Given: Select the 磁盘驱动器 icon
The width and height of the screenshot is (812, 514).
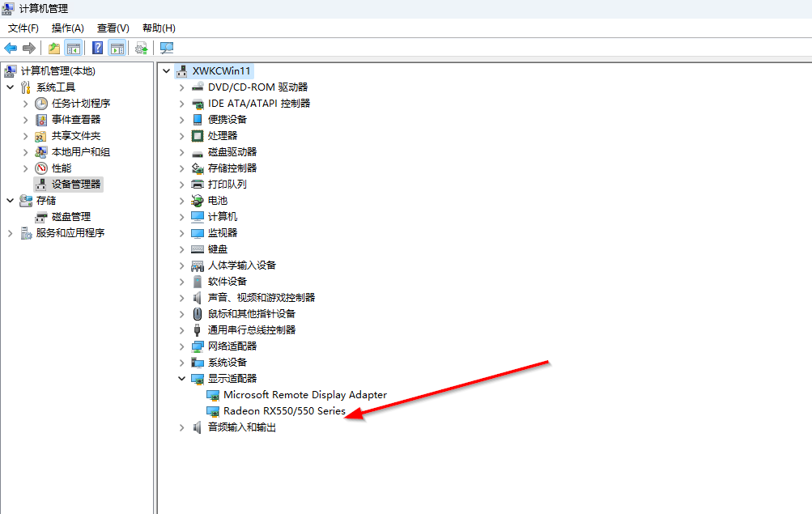Looking at the screenshot, I should 198,152.
